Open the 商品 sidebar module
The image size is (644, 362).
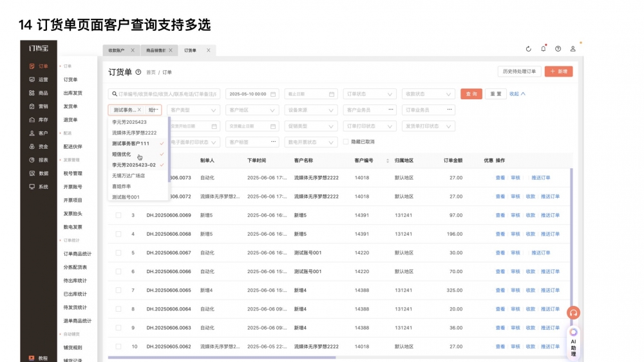coord(39,93)
